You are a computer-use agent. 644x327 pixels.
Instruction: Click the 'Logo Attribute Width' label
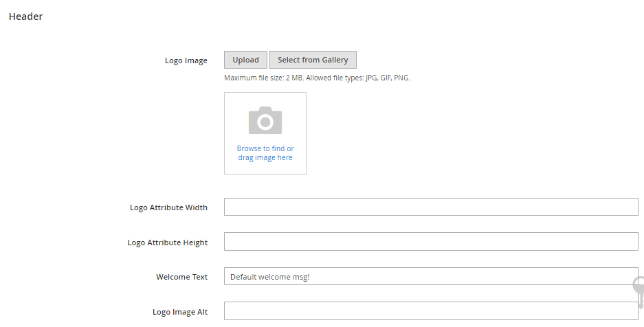[168, 207]
